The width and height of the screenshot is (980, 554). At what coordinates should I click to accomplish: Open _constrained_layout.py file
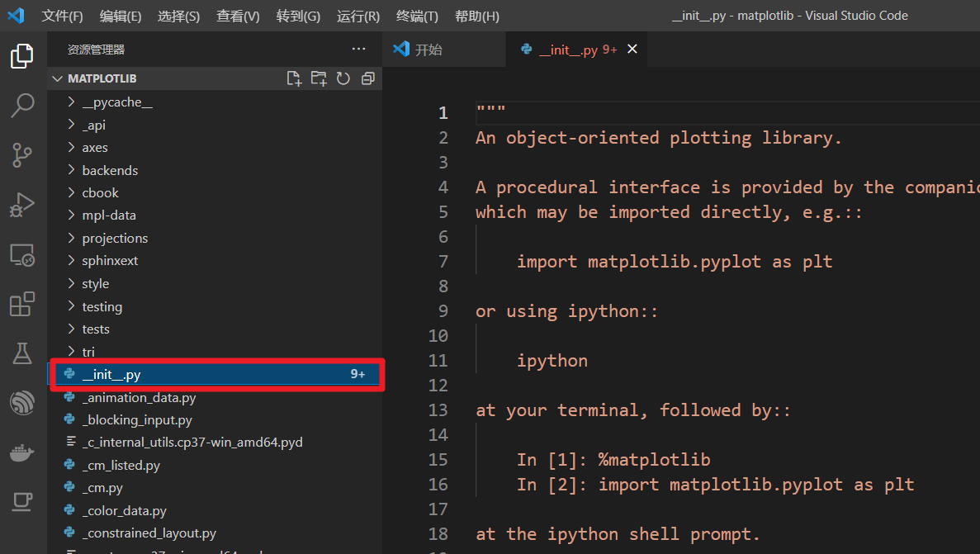tap(215, 533)
